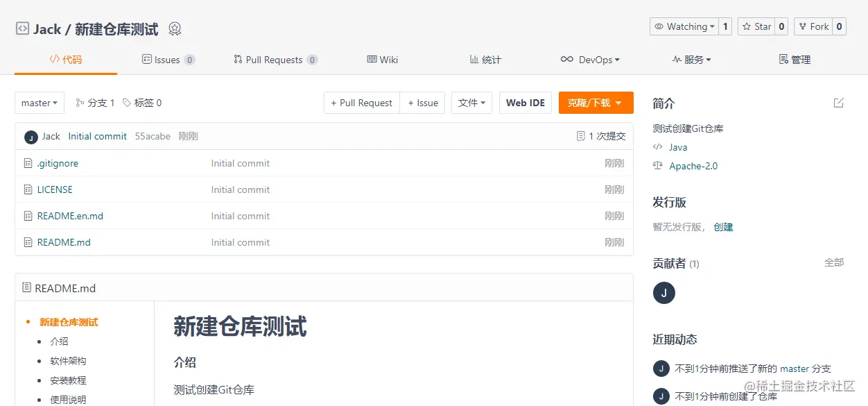Open the README.en.md file
868x406 pixels.
pyautogui.click(x=70, y=217)
